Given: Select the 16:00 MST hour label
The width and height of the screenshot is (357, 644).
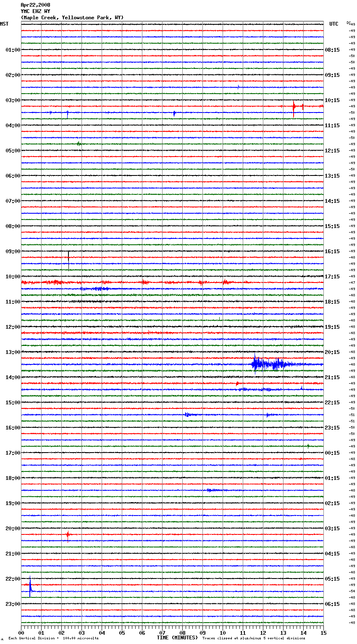Looking at the screenshot, I should 13,428.
